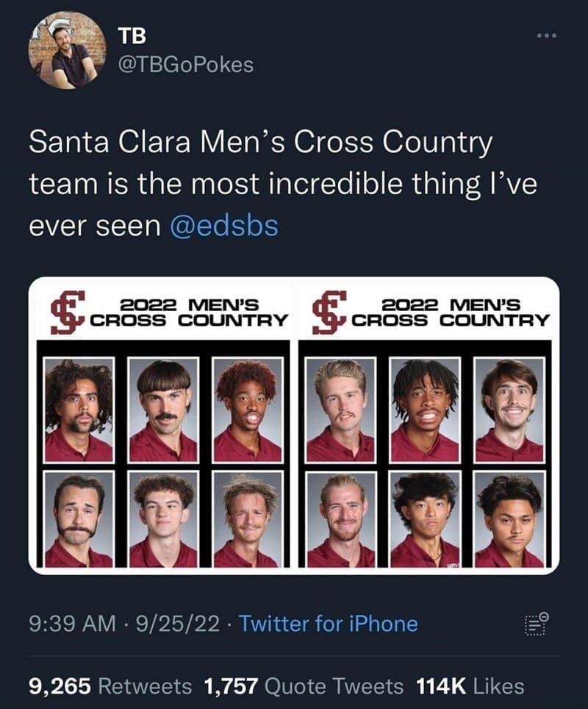588x709 pixels.
Task: Open the attached roster image full screen
Action: pos(294,427)
